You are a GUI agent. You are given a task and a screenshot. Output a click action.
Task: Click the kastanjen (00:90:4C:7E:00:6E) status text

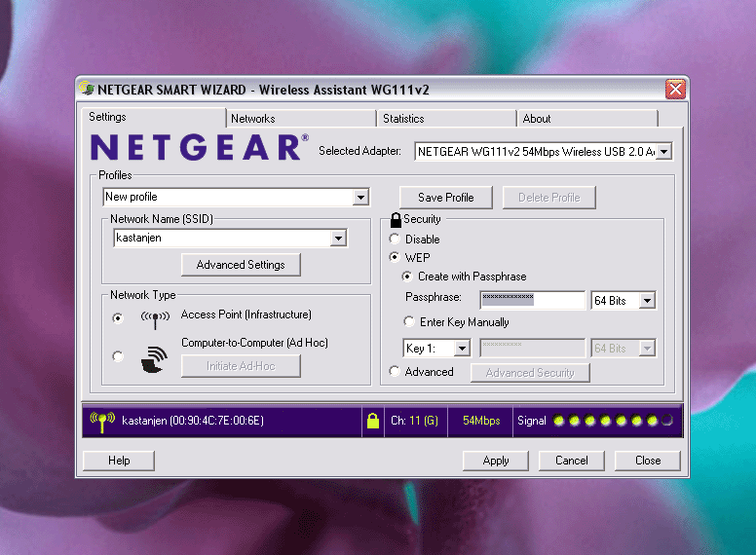click(193, 421)
